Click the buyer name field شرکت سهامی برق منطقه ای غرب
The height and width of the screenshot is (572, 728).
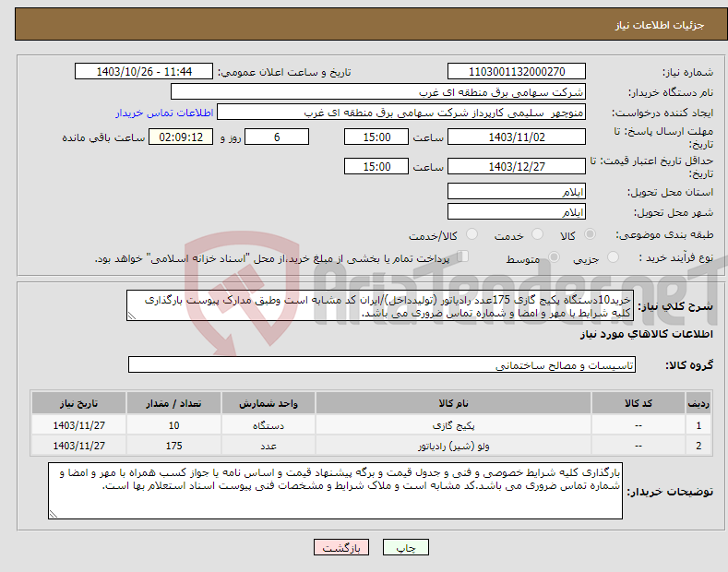pyautogui.click(x=378, y=92)
